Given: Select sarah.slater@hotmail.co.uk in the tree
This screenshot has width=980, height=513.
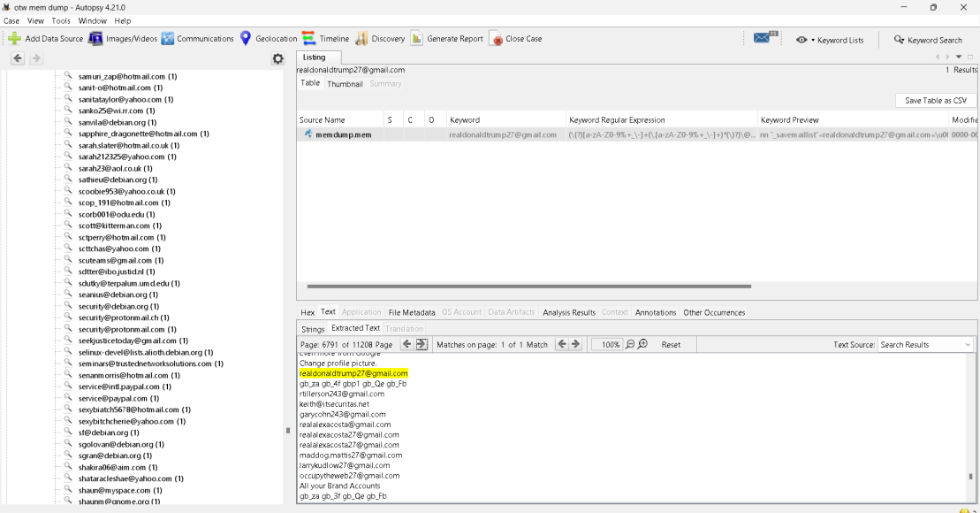Looking at the screenshot, I should tap(129, 145).
